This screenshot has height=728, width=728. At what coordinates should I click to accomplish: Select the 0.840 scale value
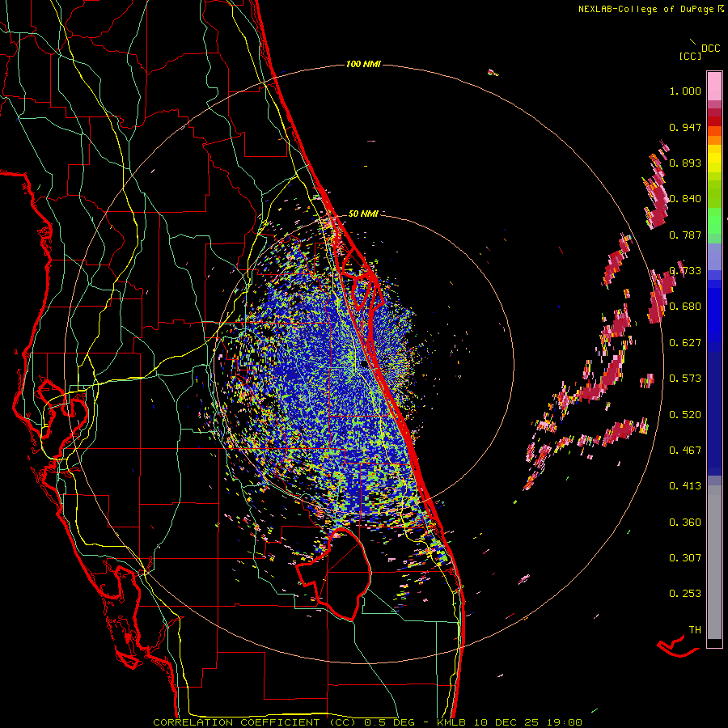tap(685, 199)
